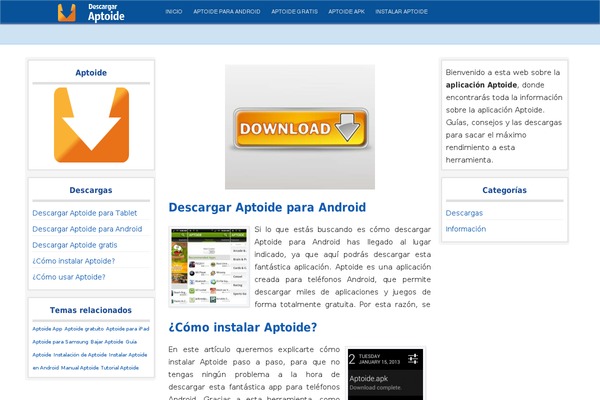The height and width of the screenshot is (400, 600).
Task: Open 'Descargar Aptoide gratis' sidebar link
Action: tap(75, 245)
